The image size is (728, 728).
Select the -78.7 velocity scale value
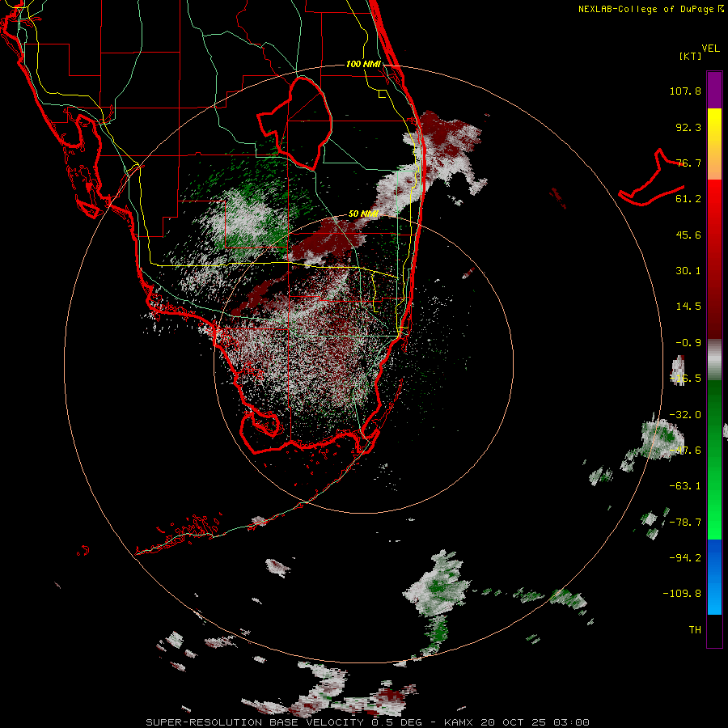click(685, 523)
